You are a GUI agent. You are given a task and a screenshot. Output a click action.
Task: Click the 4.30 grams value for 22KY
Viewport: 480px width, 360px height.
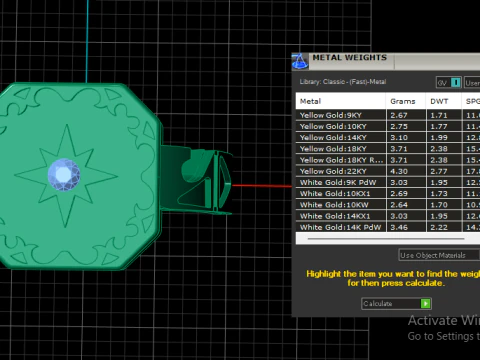(x=399, y=172)
